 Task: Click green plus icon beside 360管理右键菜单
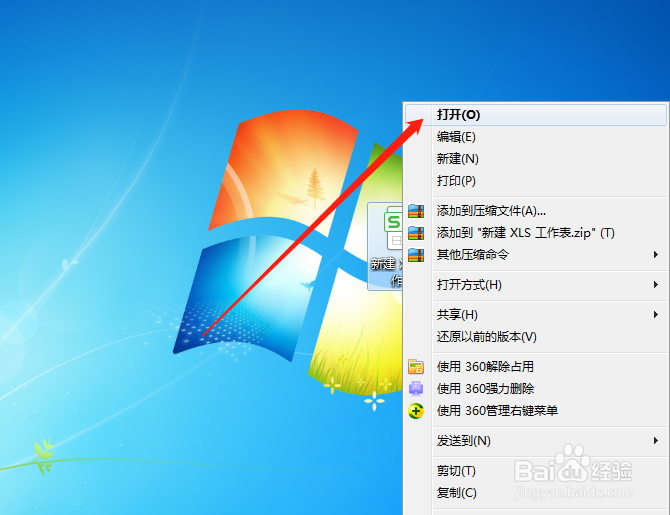coord(416,411)
